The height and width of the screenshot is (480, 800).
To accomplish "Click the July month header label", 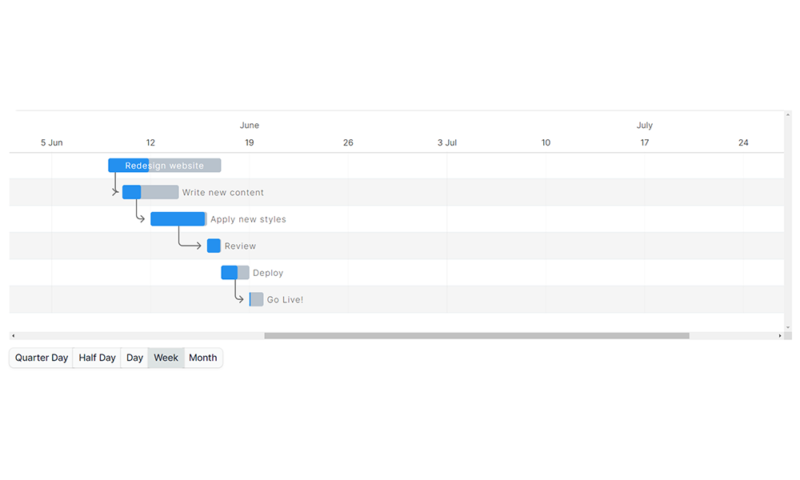I will 644,125.
